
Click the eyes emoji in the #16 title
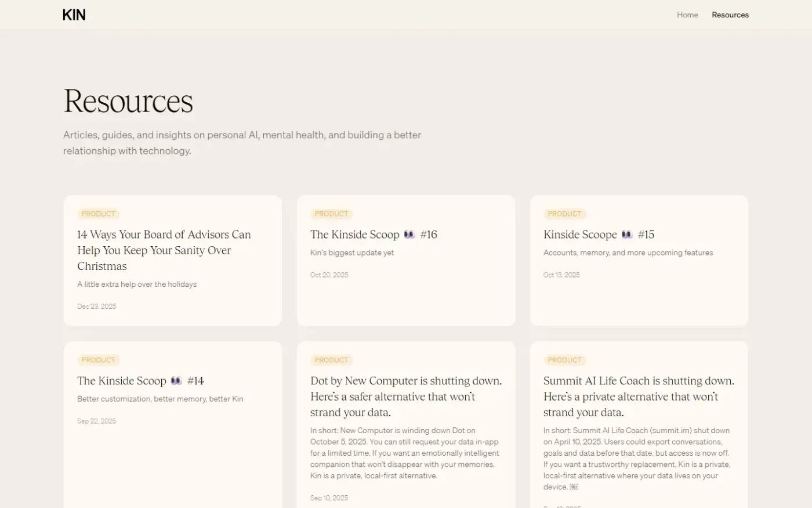click(409, 235)
